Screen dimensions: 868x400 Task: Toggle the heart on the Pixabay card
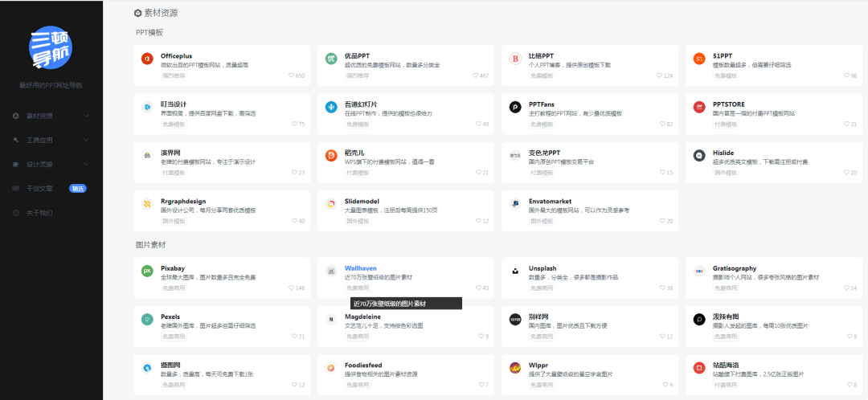pyautogui.click(x=292, y=288)
